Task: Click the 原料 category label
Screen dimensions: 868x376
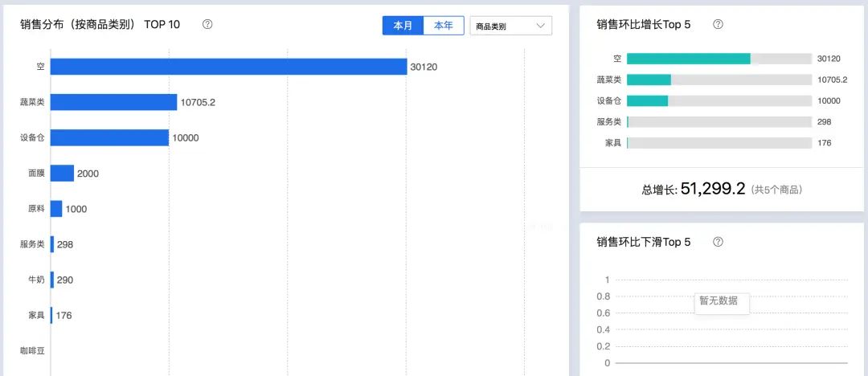Action: point(36,209)
